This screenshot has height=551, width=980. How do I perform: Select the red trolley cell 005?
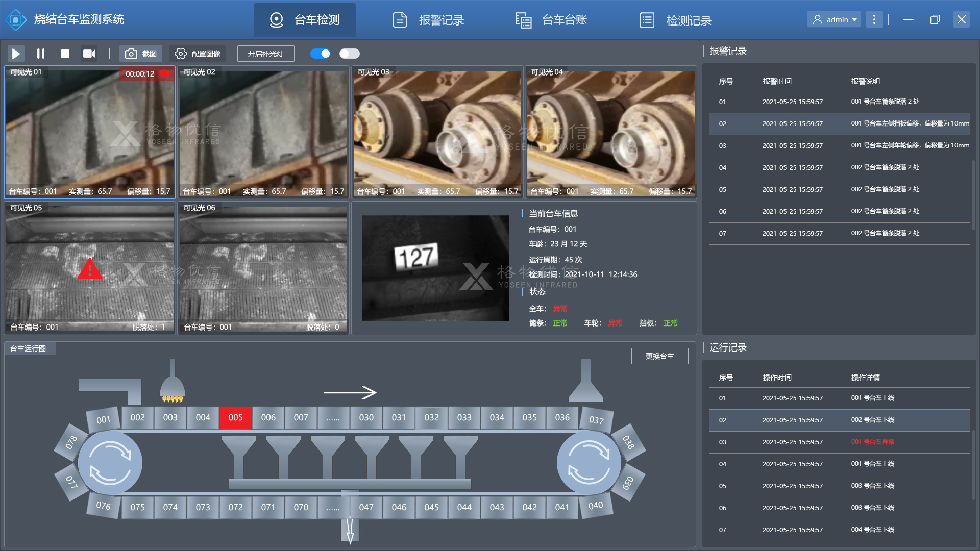pyautogui.click(x=235, y=417)
